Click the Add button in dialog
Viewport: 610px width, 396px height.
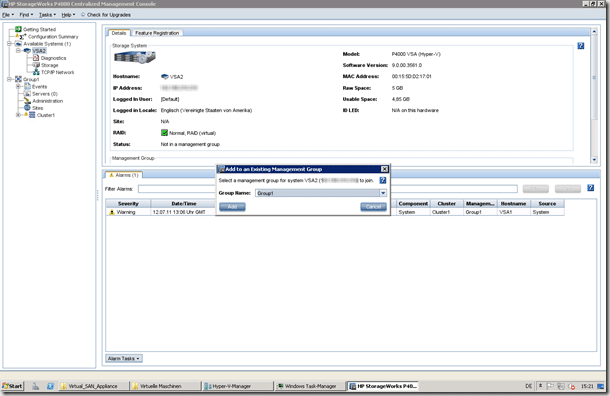[232, 207]
